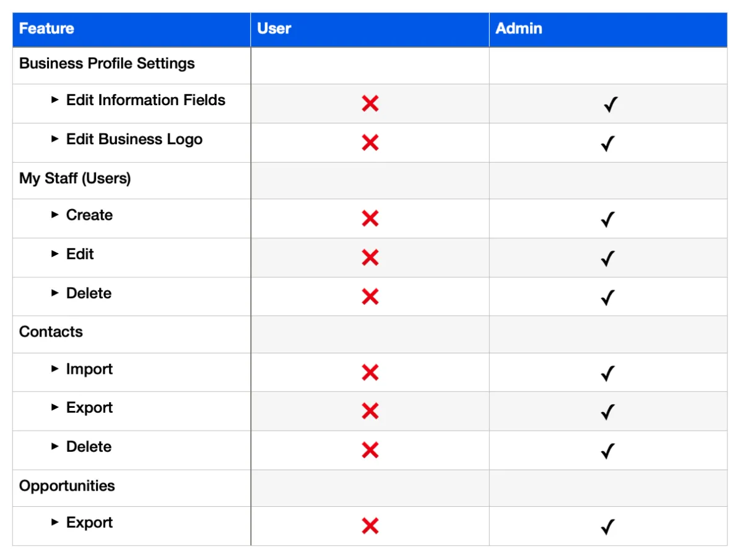The height and width of the screenshot is (560, 743).
Task: Click red X for Opportunities Export
Action: coord(370,526)
